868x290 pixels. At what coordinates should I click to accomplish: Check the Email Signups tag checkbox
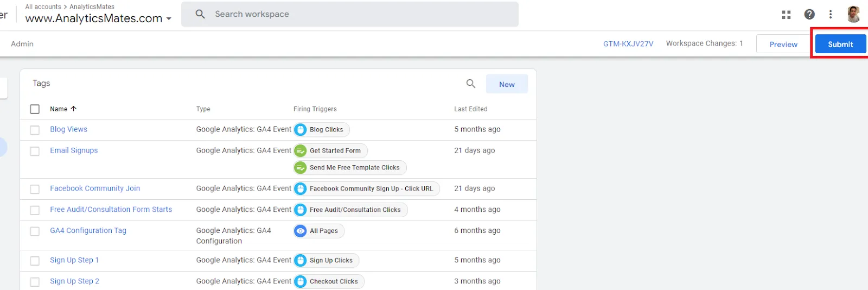[35, 151]
